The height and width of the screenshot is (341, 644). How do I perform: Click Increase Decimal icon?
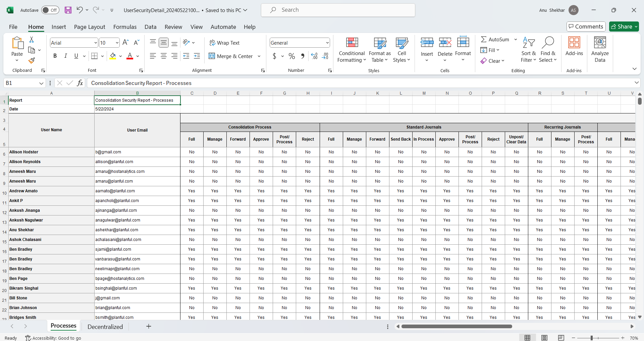[x=314, y=56]
